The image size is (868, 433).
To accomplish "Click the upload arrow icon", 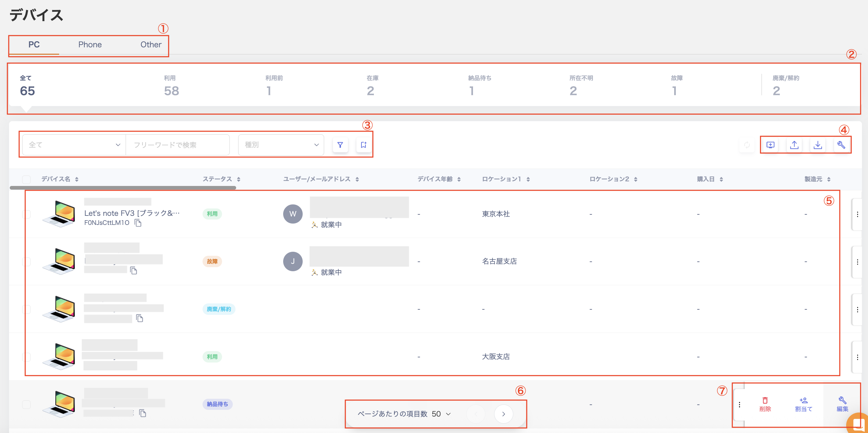I will (x=794, y=145).
